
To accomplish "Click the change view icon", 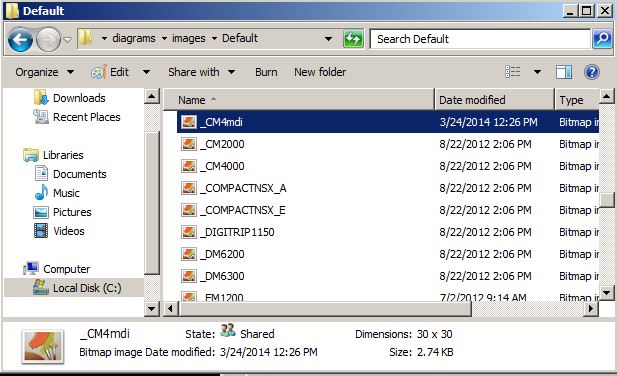I will coord(512,72).
